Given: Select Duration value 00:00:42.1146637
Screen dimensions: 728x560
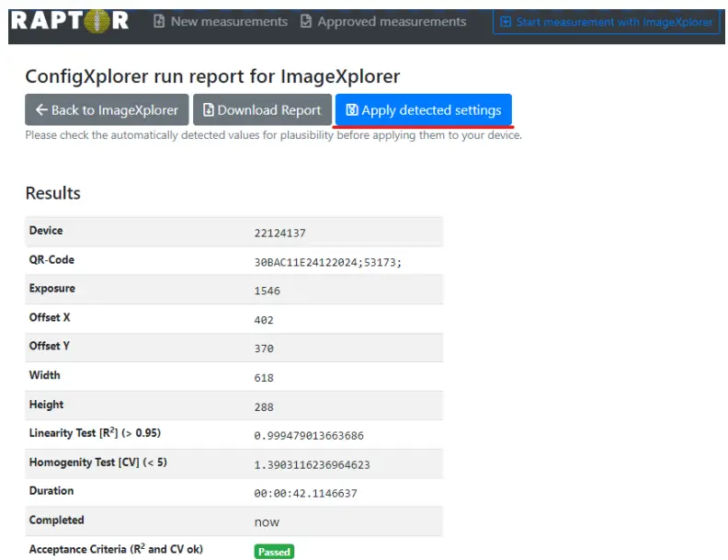Looking at the screenshot, I should click(305, 493).
